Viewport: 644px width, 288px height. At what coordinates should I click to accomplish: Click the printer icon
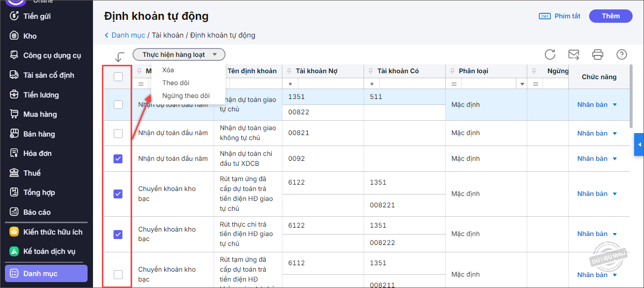tap(598, 54)
